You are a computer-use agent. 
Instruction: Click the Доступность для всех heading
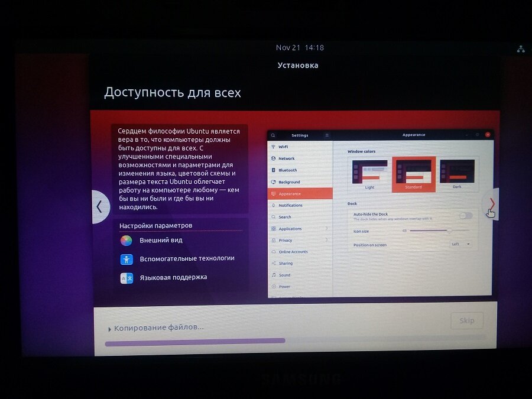pos(173,93)
